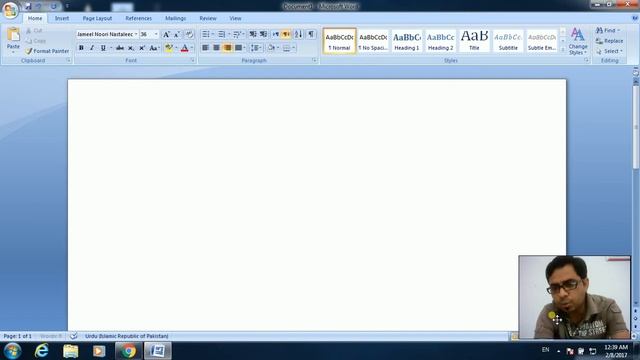
Task: Center align the text
Action: (216, 48)
